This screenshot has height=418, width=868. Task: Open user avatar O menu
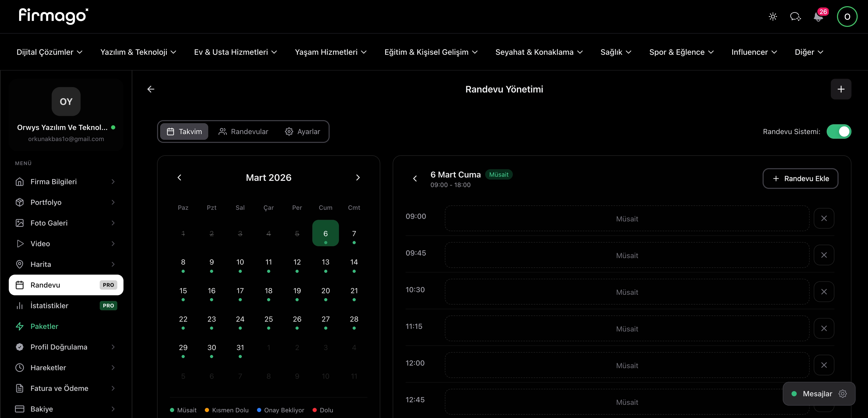click(847, 17)
